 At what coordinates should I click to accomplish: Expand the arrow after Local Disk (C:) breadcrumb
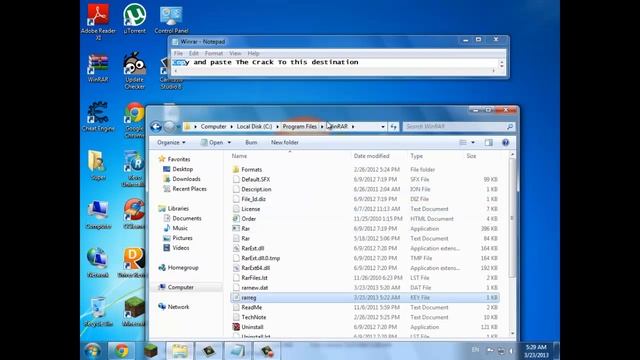278,127
